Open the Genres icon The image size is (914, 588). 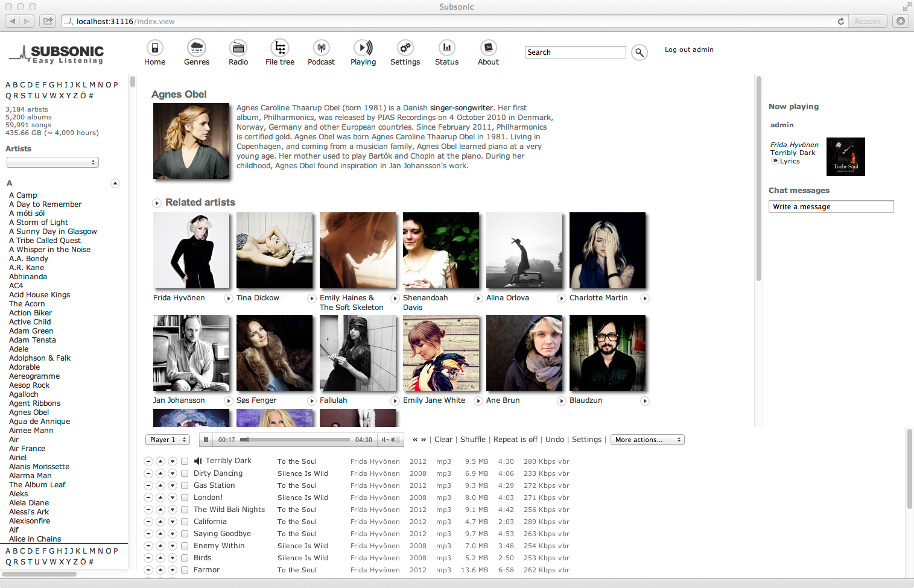point(197,48)
